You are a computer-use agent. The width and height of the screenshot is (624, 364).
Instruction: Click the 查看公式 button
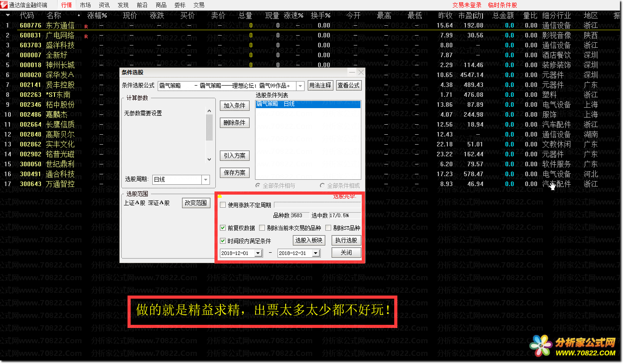(348, 85)
